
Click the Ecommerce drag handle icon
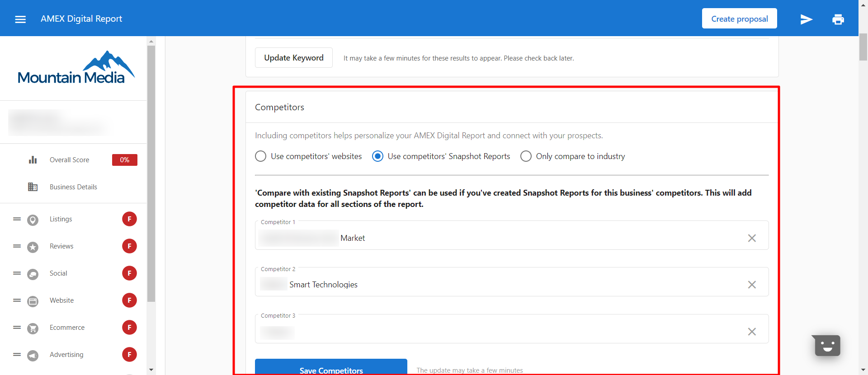coord(17,328)
